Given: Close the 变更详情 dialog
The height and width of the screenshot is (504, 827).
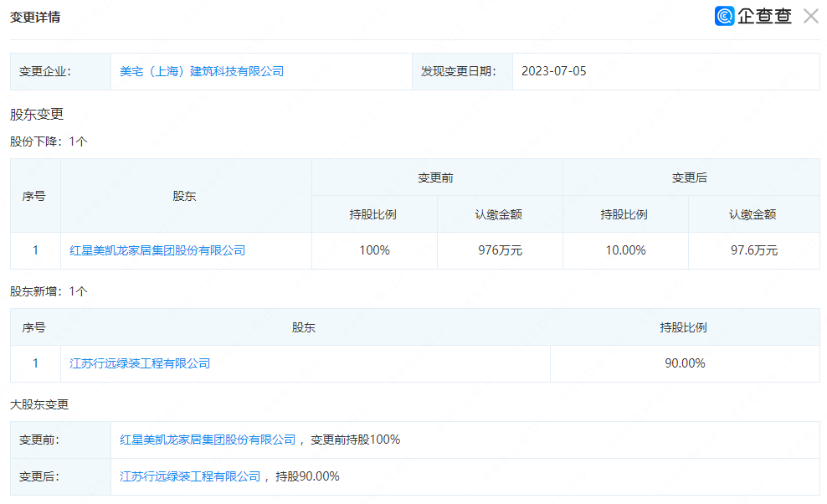Looking at the screenshot, I should pos(810,16).
